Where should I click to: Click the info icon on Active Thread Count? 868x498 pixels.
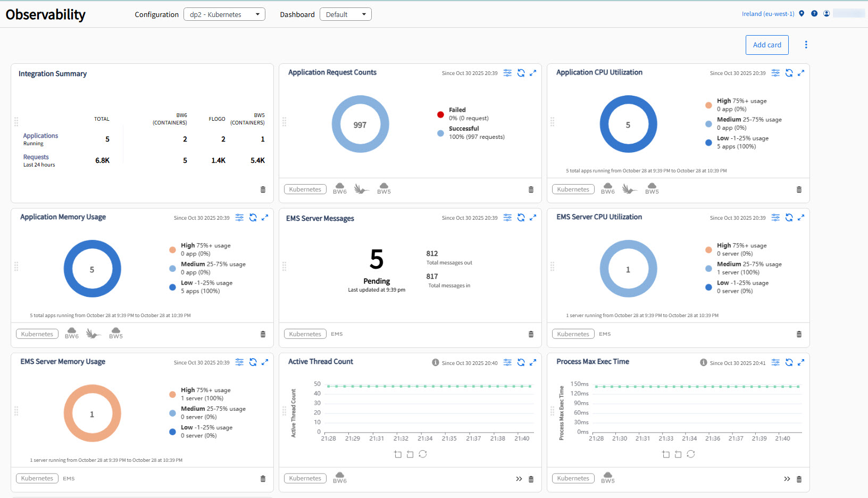pyautogui.click(x=436, y=362)
